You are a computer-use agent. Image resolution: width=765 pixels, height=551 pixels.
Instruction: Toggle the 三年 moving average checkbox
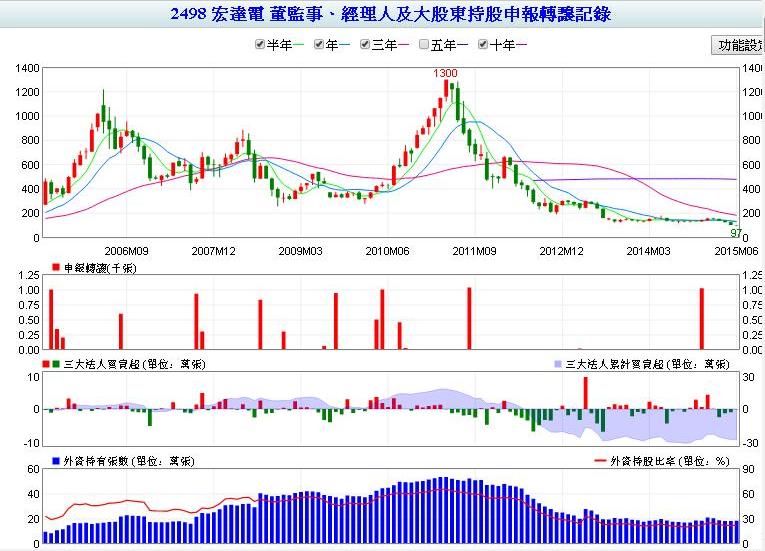click(364, 44)
